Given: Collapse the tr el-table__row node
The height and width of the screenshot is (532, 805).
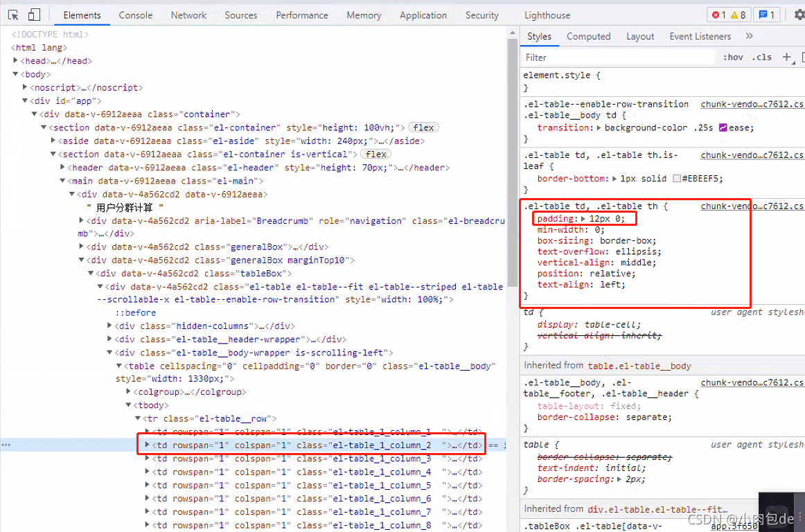Looking at the screenshot, I should tap(138, 418).
